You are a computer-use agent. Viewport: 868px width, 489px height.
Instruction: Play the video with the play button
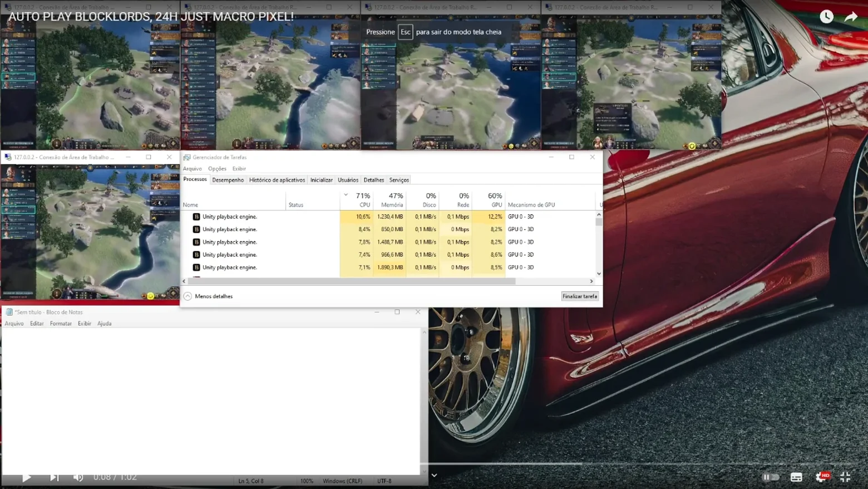[x=26, y=477]
